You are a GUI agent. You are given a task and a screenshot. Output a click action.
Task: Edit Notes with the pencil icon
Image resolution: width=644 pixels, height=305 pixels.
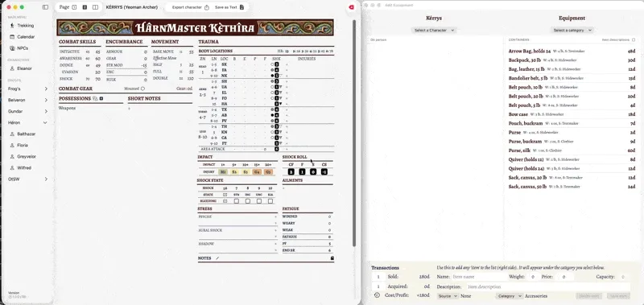click(217, 258)
